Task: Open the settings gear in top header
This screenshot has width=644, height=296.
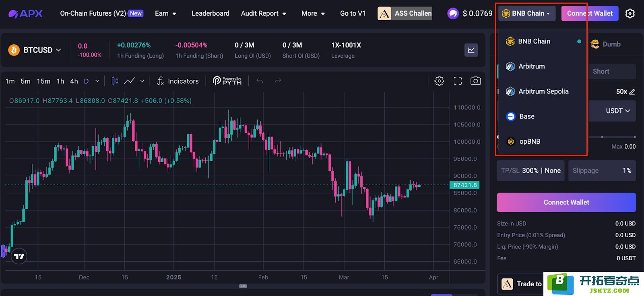Action: 630,13
